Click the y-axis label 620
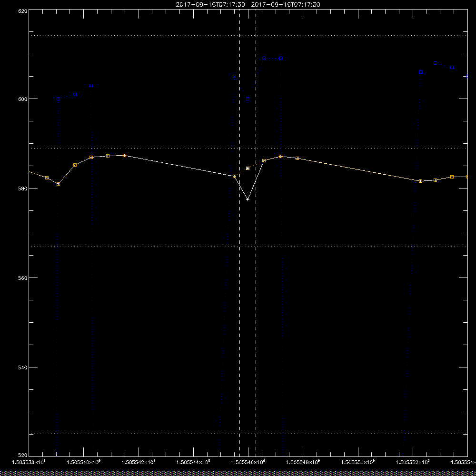The width and height of the screenshot is (476, 476). coord(23,11)
